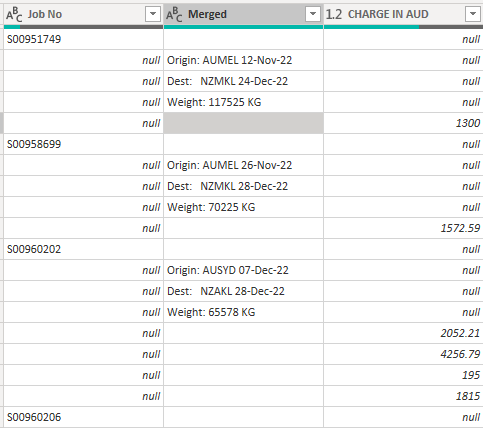
Task: Select cell Origin: AUMEL 26-Nov-22
Action: click(x=243, y=165)
